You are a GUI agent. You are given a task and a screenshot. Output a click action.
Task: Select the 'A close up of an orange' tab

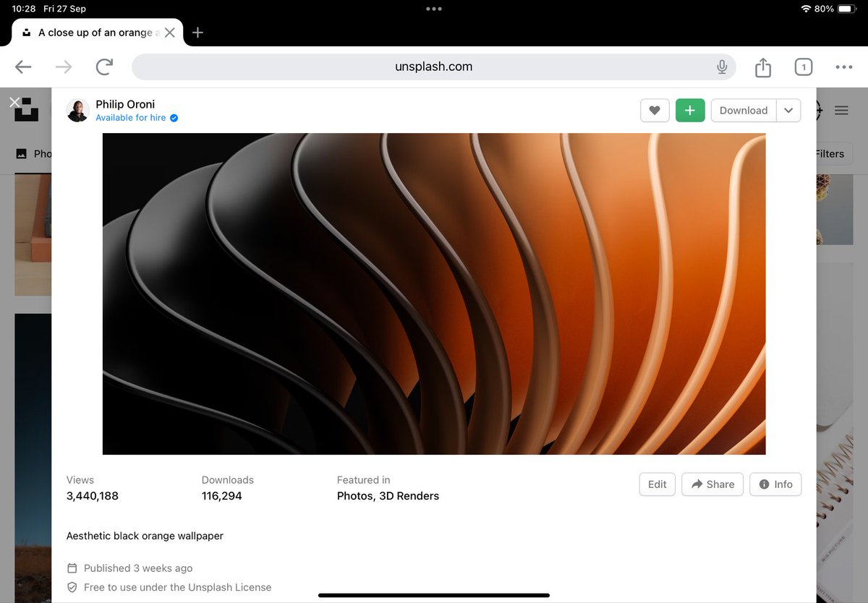(97, 33)
